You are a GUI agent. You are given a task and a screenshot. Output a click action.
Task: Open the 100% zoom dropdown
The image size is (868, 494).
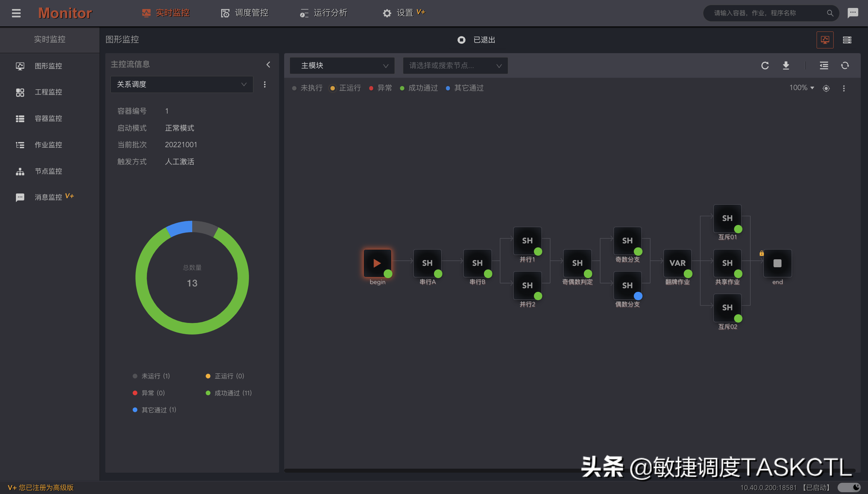(x=802, y=88)
